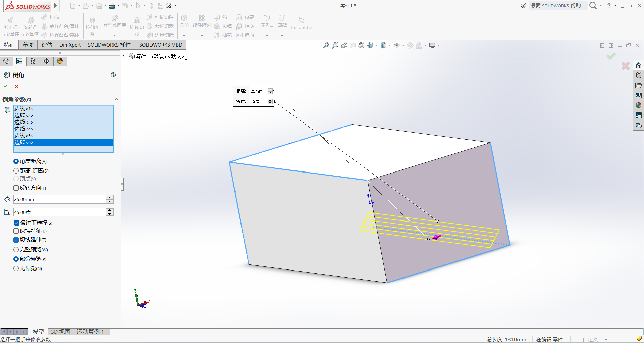The width and height of the screenshot is (644, 343).
Task: Select 边线<3> in the edge list
Action: tap(23, 122)
